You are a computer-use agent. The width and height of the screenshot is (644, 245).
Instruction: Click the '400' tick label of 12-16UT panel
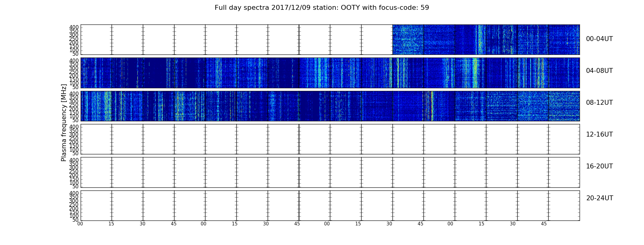(74, 127)
